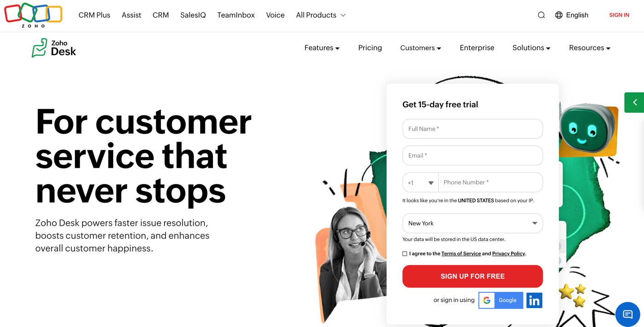Sign in using Google button
This screenshot has width=644, height=327.
[x=501, y=300]
